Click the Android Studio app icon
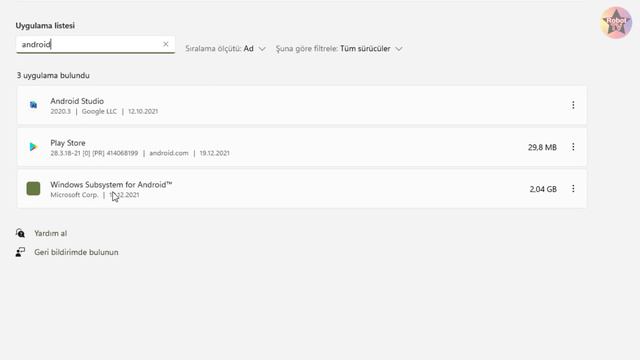The image size is (640, 360). coord(33,105)
